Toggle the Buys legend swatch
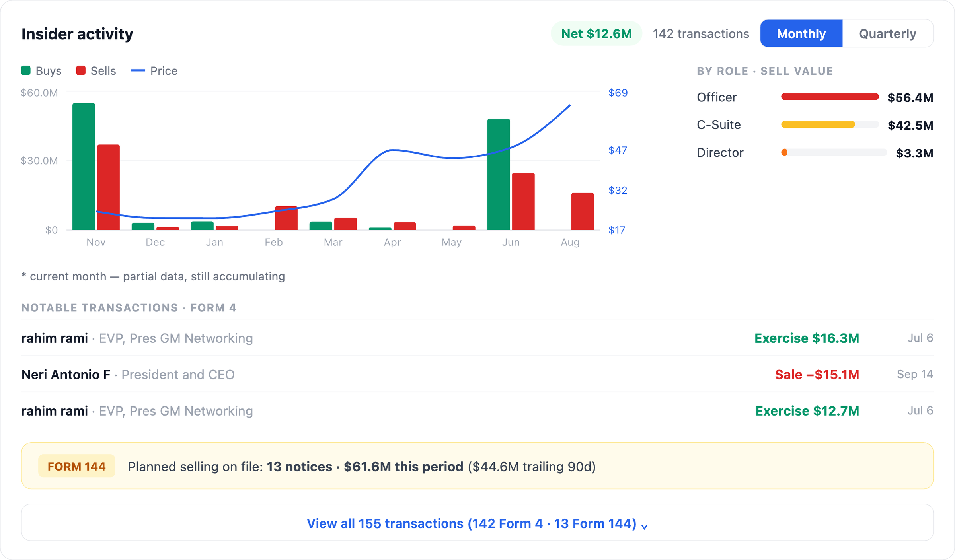 [26, 70]
